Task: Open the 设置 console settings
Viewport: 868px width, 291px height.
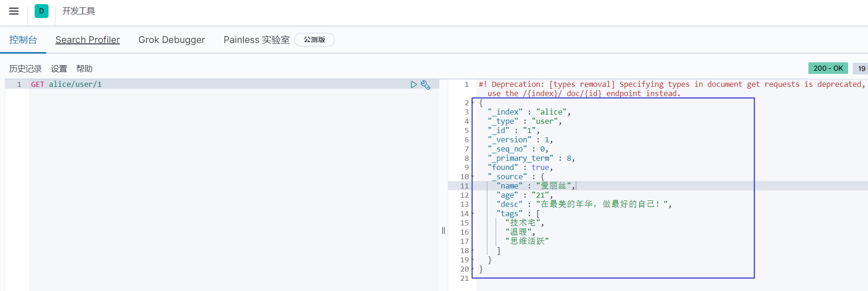Action: coord(59,69)
